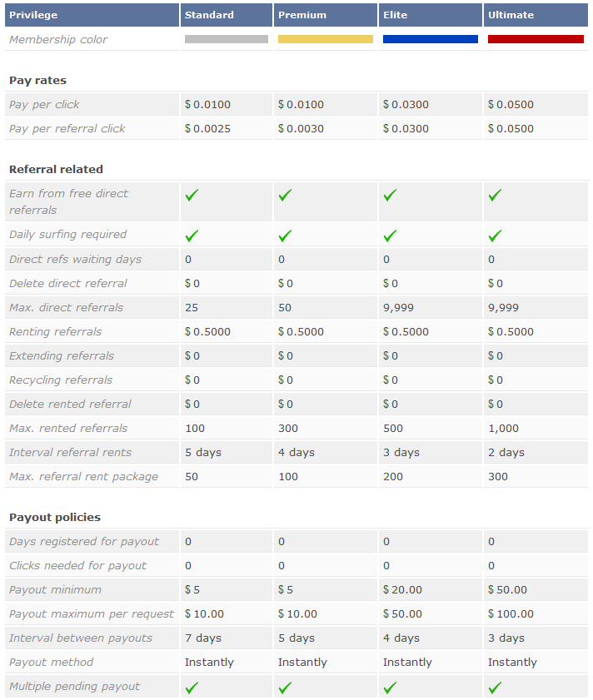Click Standard checkmark for Earn from free direct referrals
Image resolution: width=593 pixels, height=700 pixels.
pyautogui.click(x=192, y=195)
